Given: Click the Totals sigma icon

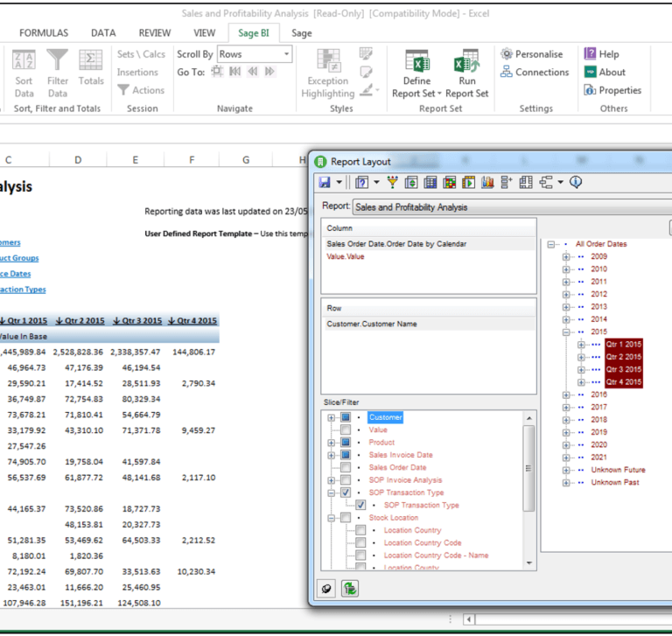Looking at the screenshot, I should pyautogui.click(x=91, y=60).
